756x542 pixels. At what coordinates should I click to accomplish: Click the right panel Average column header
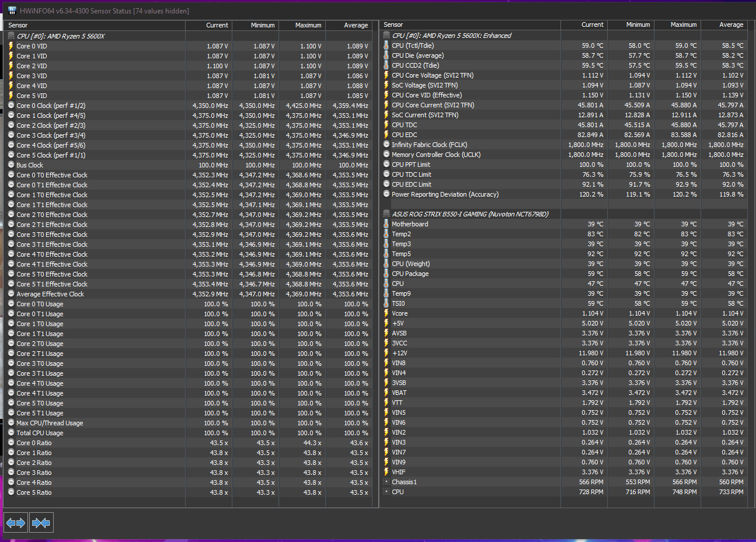coord(724,25)
